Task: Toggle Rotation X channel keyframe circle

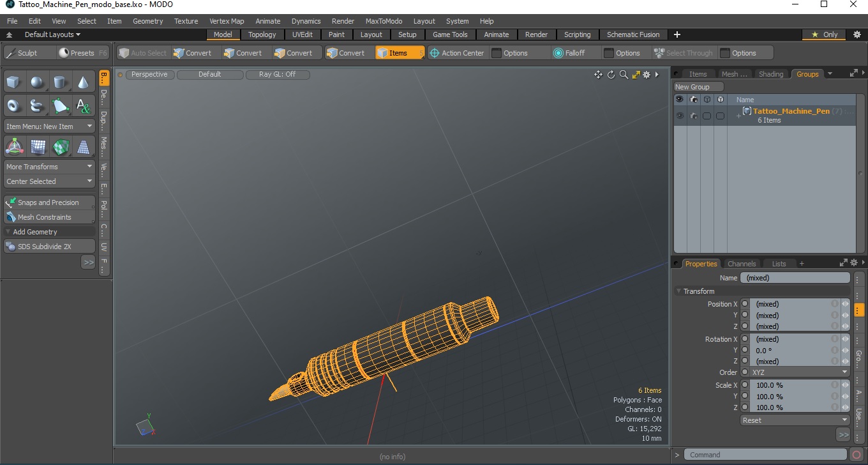Action: point(745,339)
